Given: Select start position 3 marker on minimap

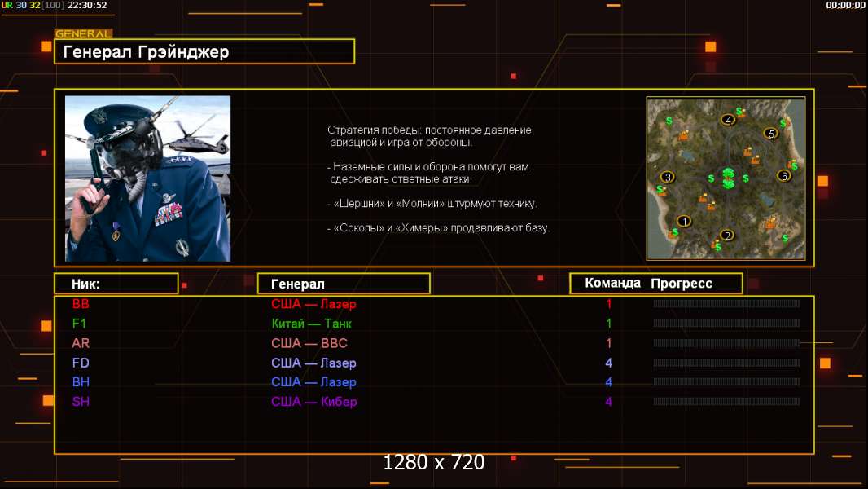Looking at the screenshot, I should (668, 177).
